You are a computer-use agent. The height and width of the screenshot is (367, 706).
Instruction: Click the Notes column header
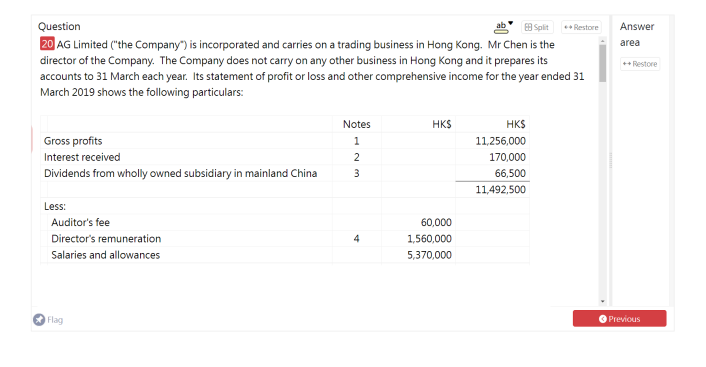pyautogui.click(x=357, y=124)
